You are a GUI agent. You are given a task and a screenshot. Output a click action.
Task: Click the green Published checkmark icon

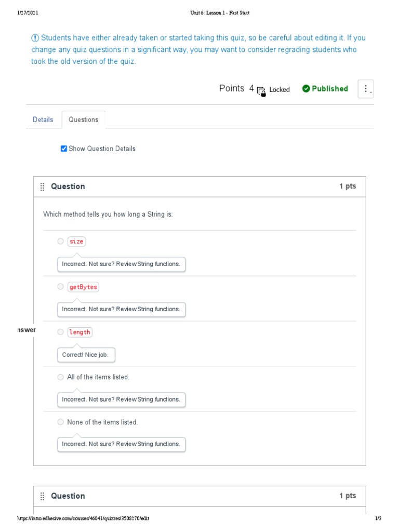coord(306,89)
